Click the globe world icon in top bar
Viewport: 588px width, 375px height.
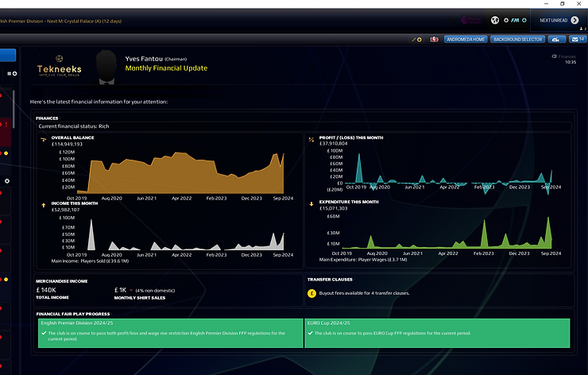495,20
